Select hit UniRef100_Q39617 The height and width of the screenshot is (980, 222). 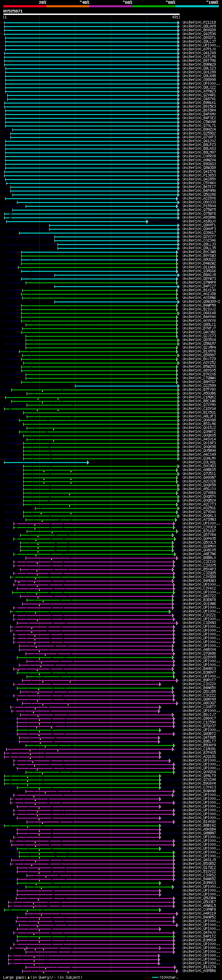click(199, 233)
